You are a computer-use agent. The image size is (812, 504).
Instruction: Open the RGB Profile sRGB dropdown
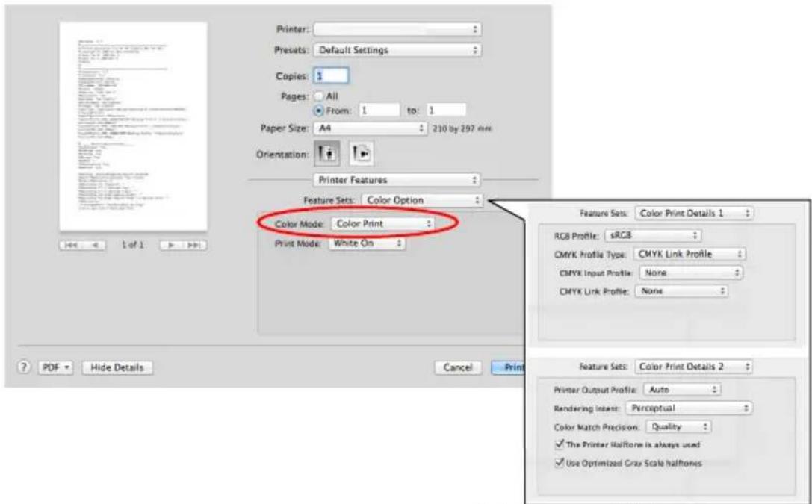(x=652, y=235)
